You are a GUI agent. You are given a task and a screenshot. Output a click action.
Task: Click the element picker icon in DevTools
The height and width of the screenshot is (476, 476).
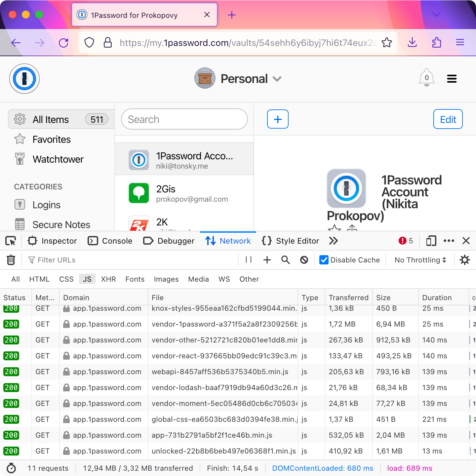point(11,241)
